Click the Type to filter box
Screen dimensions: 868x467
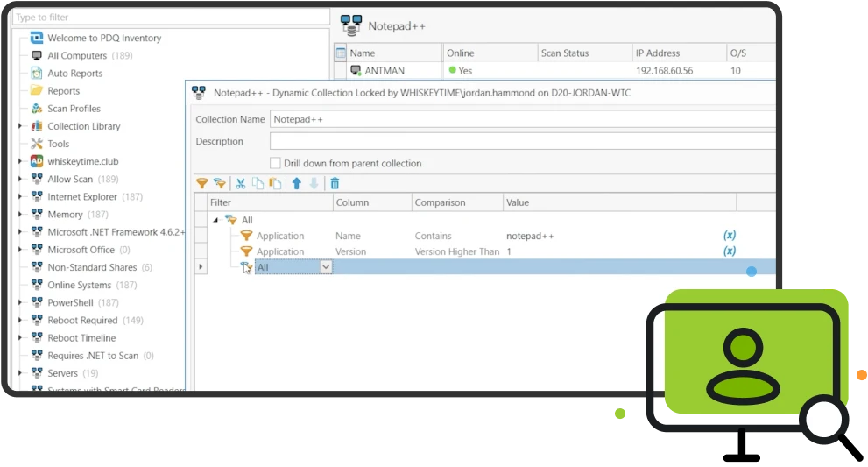point(171,18)
